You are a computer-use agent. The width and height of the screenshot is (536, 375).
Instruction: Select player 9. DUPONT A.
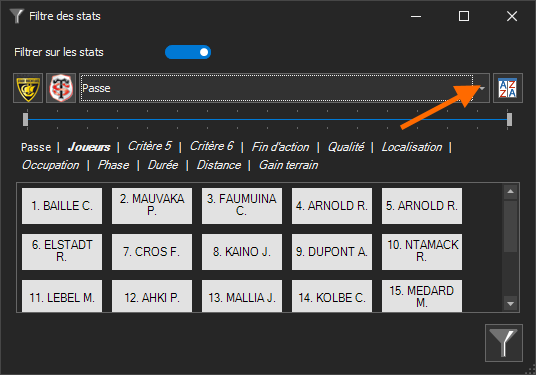point(332,252)
